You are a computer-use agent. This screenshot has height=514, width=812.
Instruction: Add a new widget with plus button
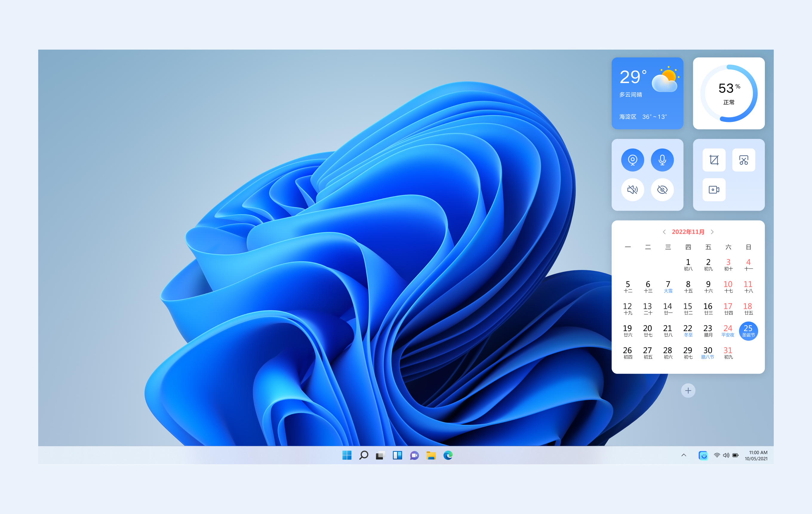pos(688,391)
